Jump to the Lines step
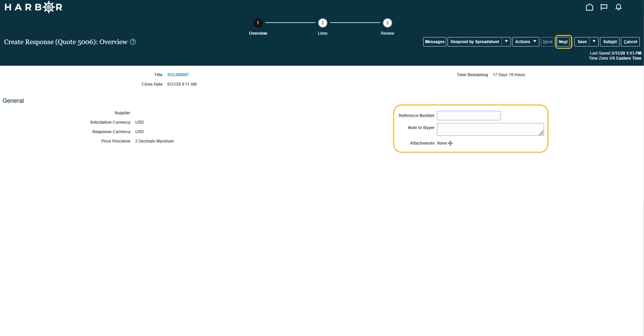The width and height of the screenshot is (644, 336). 322,23
